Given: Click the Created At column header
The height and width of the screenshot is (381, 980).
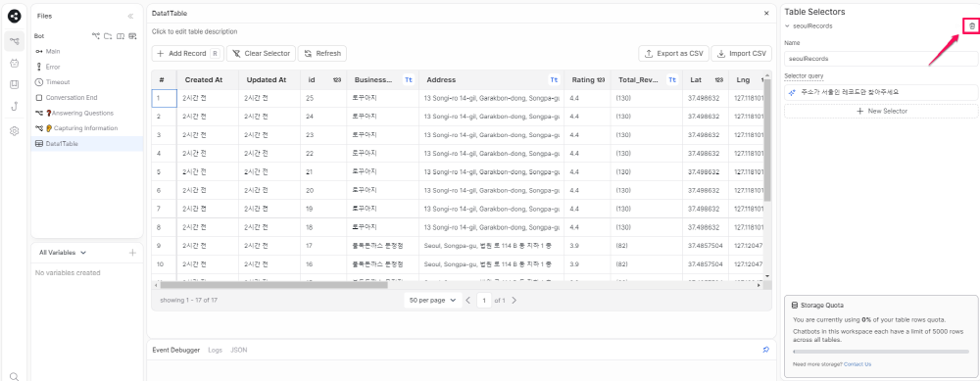Looking at the screenshot, I should coord(208,80).
